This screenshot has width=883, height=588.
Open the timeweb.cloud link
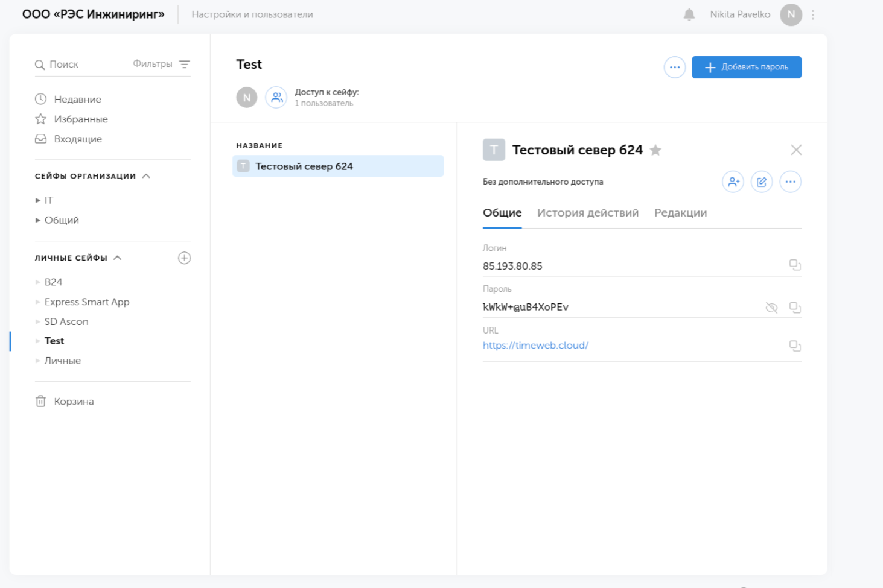pos(535,346)
